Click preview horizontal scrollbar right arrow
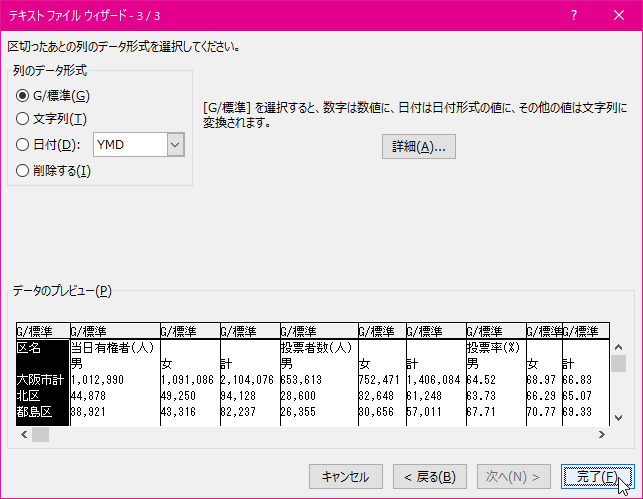 tap(602, 434)
